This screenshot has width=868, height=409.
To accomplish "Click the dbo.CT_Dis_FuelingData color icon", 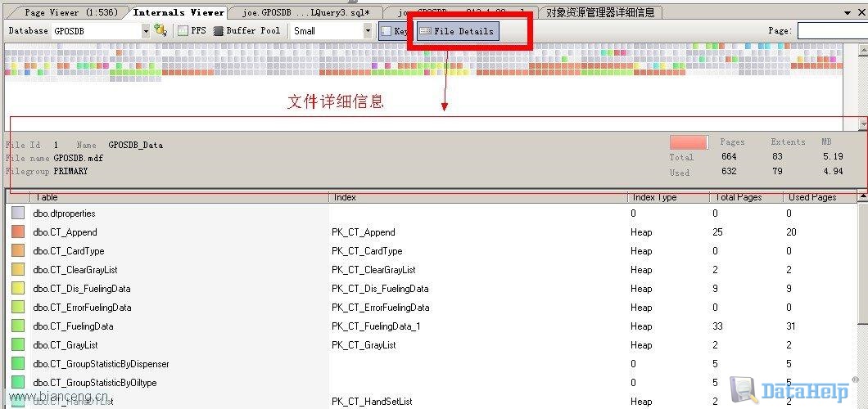I will pos(18,289).
